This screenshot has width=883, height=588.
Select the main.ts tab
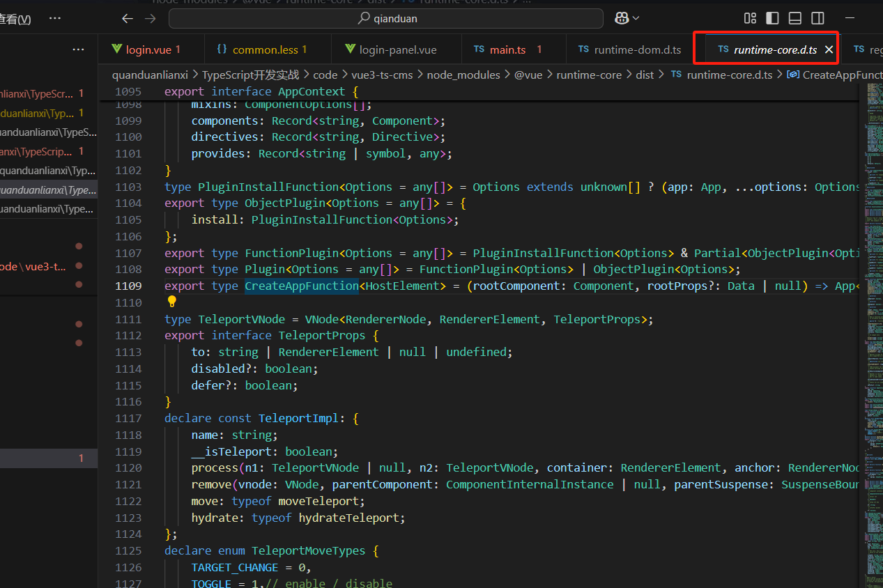(x=507, y=49)
